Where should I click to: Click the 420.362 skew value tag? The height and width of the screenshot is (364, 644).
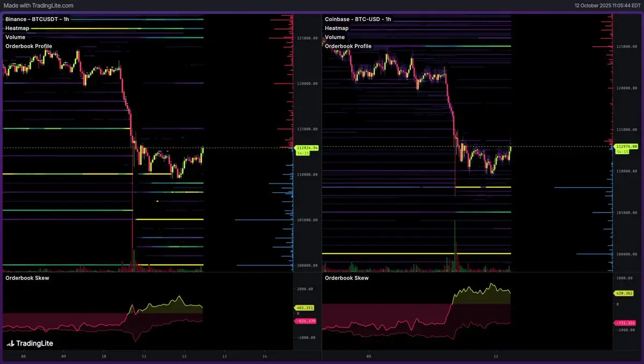pyautogui.click(x=624, y=294)
